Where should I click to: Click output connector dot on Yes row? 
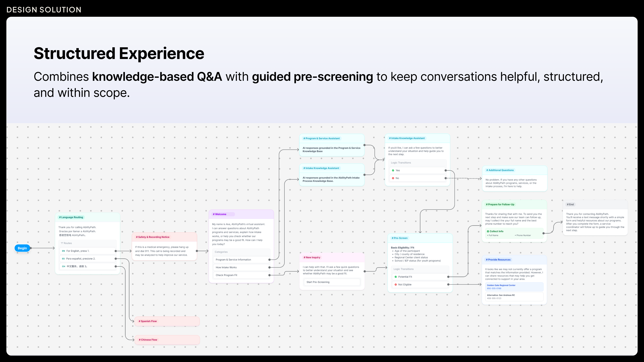click(446, 170)
